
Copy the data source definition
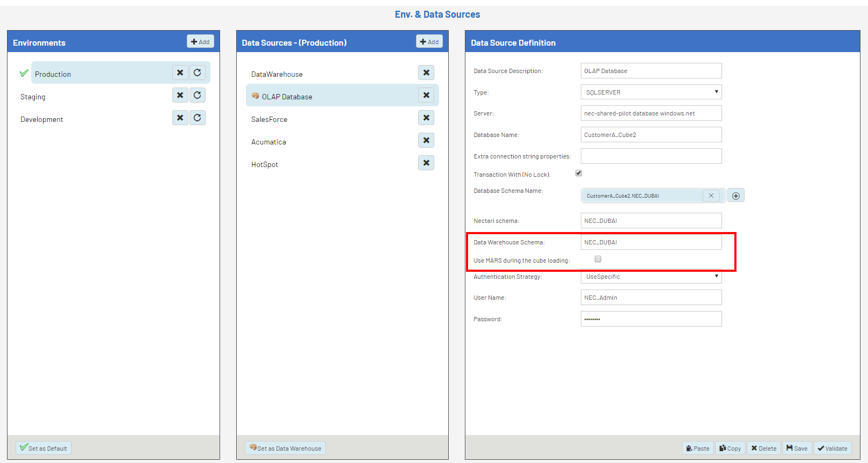[730, 448]
